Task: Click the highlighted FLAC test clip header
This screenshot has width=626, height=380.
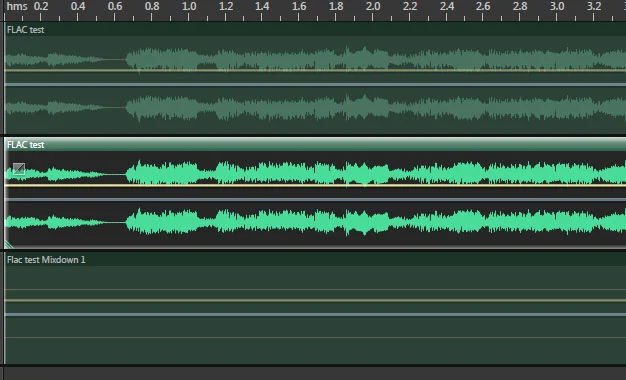Action: pos(315,144)
